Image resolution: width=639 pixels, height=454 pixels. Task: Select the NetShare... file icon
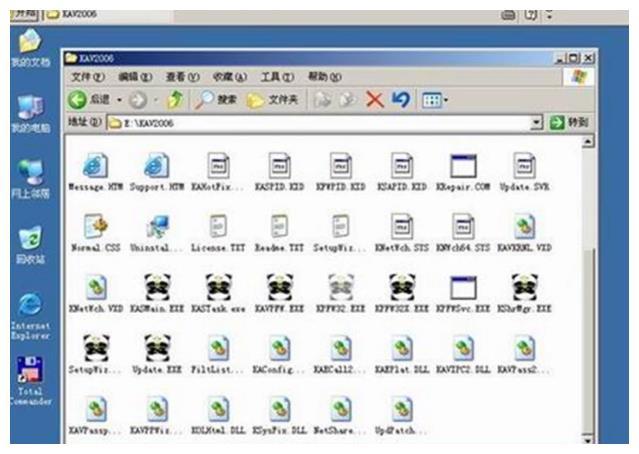(x=341, y=409)
